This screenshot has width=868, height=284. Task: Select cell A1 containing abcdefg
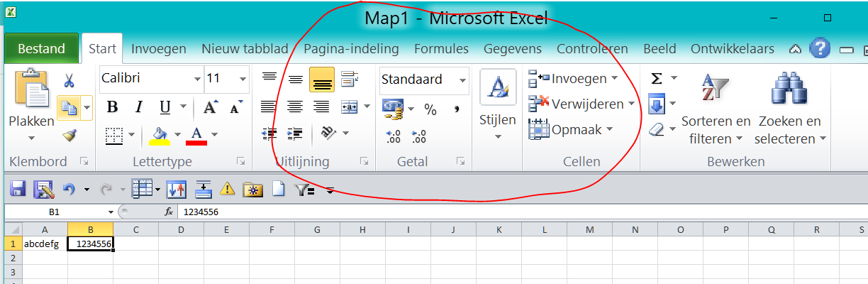pyautogui.click(x=45, y=244)
